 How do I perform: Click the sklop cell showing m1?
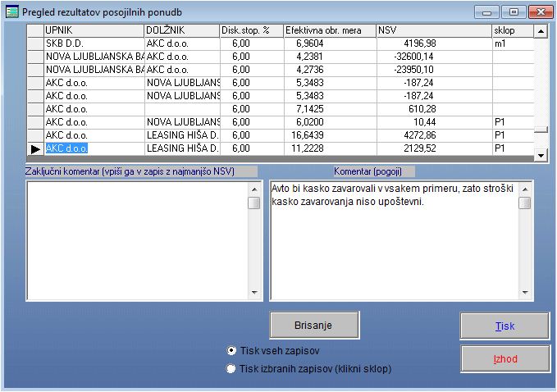[512, 43]
